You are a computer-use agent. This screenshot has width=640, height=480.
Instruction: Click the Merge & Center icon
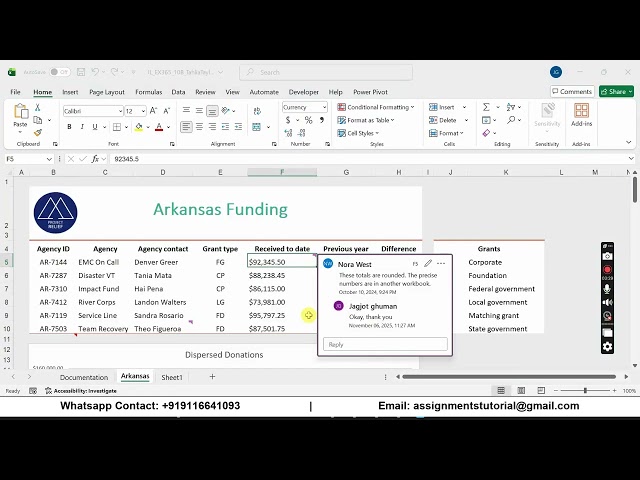[x=256, y=127]
